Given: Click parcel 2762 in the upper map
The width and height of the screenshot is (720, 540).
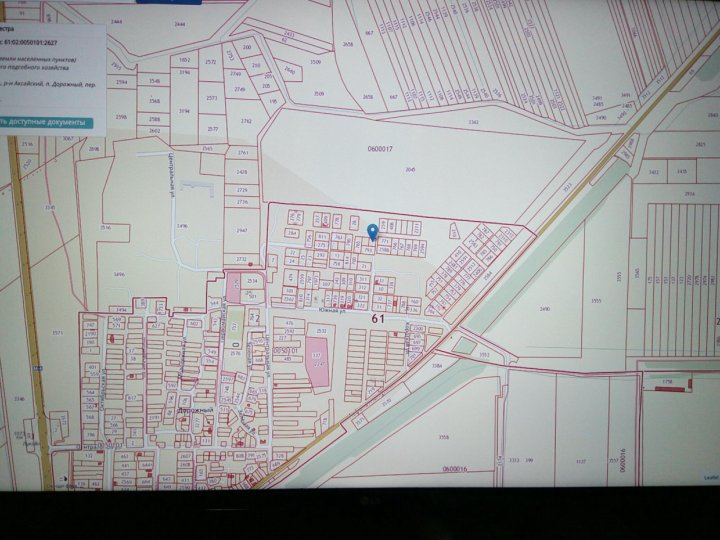Looking at the screenshot, I should pyautogui.click(x=245, y=121).
